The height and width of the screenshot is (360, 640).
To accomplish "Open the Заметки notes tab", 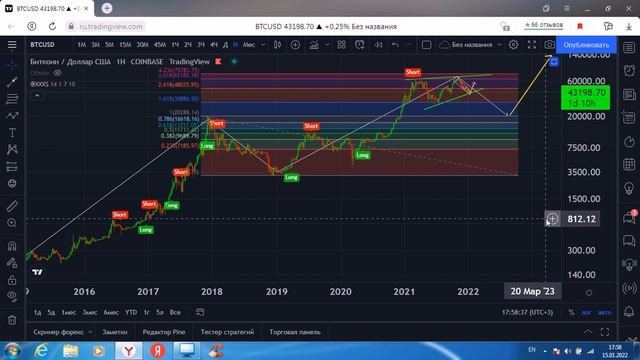I will pos(115,332).
